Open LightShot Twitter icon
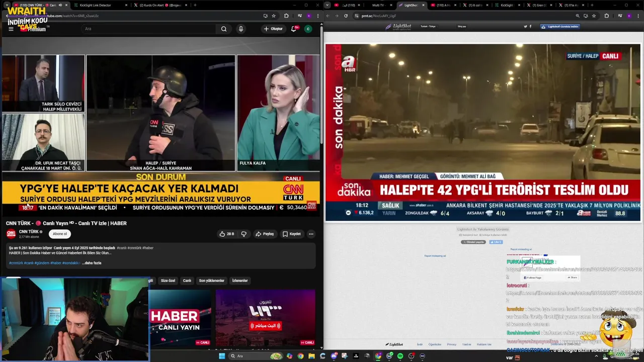644x362 pixels. [x=525, y=27]
